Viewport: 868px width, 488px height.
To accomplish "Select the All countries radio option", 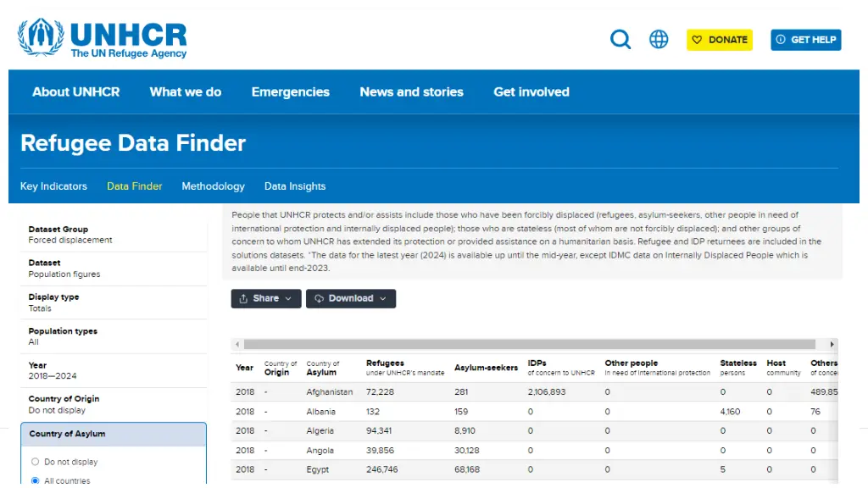I will click(36, 480).
